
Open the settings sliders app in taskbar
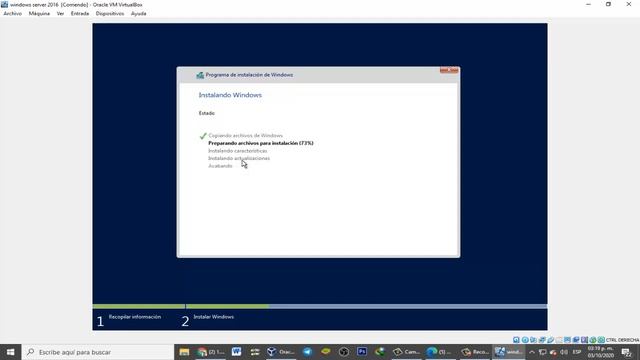click(255, 352)
